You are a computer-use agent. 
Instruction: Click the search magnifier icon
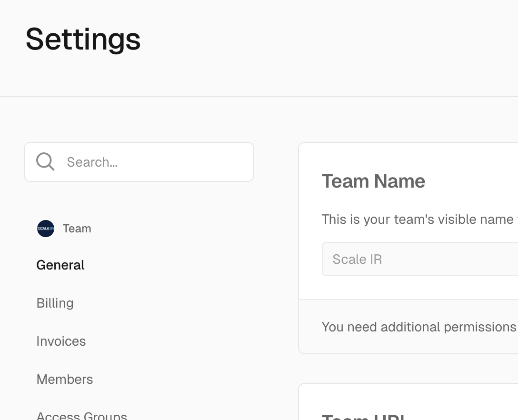point(45,161)
